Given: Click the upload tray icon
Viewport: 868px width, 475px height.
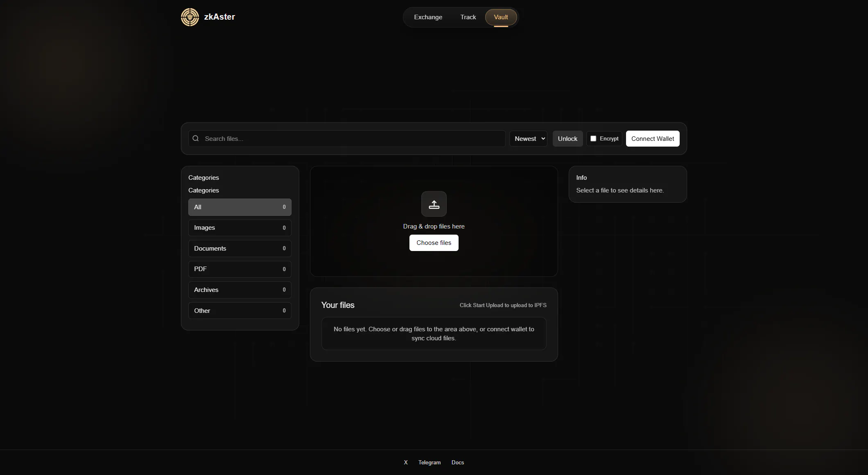Looking at the screenshot, I should pos(434,204).
